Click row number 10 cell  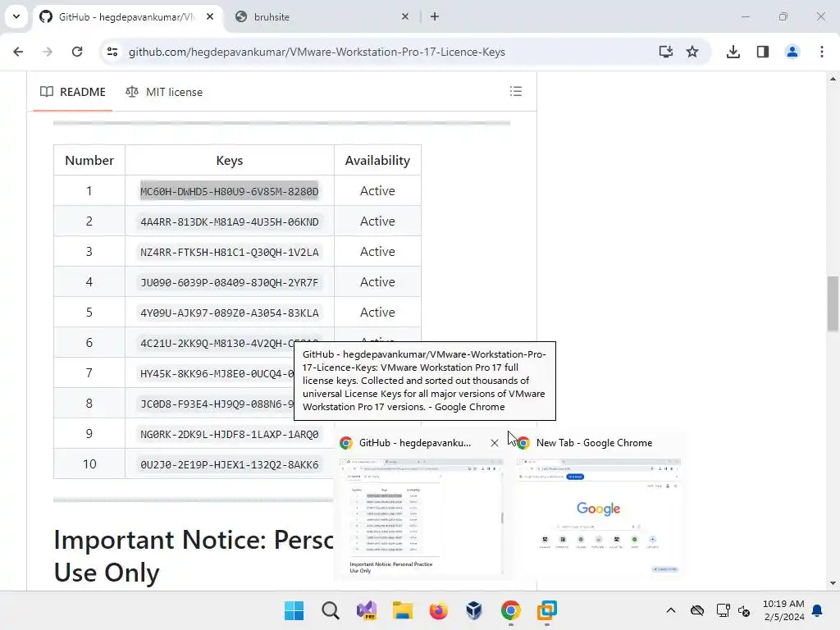coord(89,464)
